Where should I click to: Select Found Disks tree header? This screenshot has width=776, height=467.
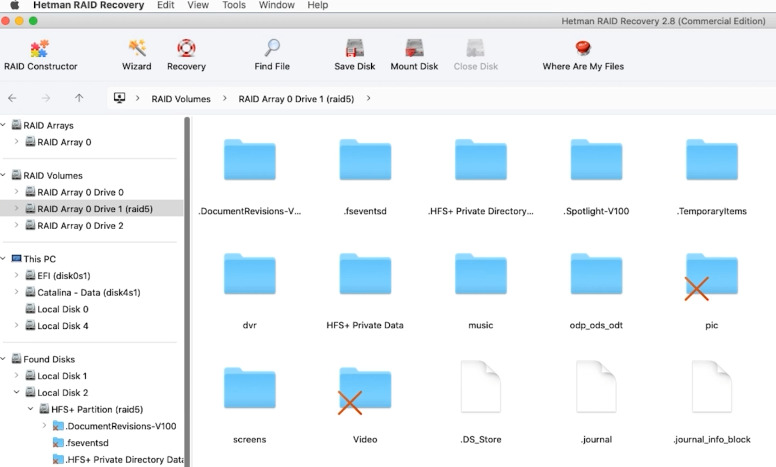[49, 359]
